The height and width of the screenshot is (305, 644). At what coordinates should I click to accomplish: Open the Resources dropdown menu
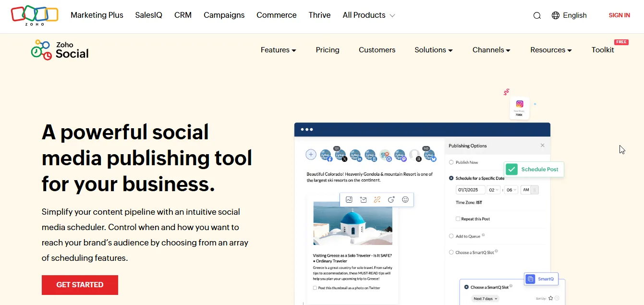click(x=551, y=50)
